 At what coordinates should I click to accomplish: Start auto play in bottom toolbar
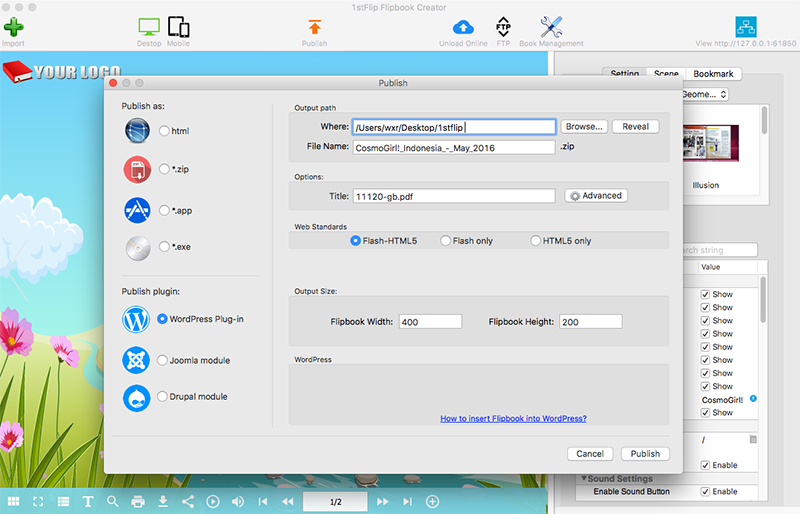point(213,502)
